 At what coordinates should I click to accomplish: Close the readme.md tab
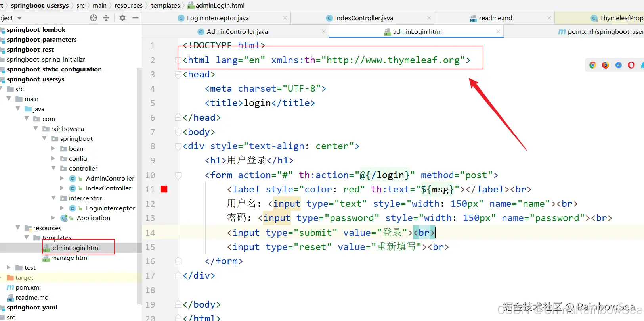point(549,18)
